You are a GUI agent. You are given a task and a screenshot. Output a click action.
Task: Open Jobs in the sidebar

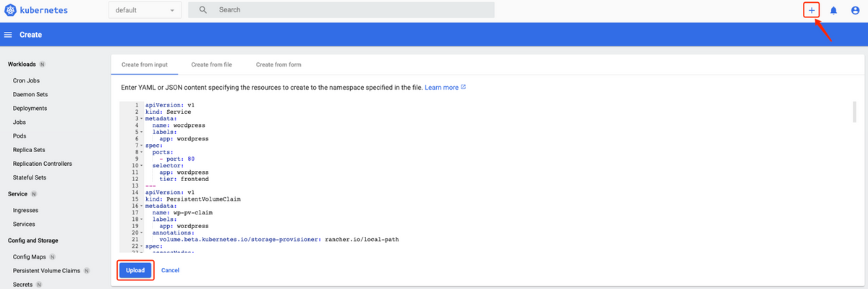(20, 122)
